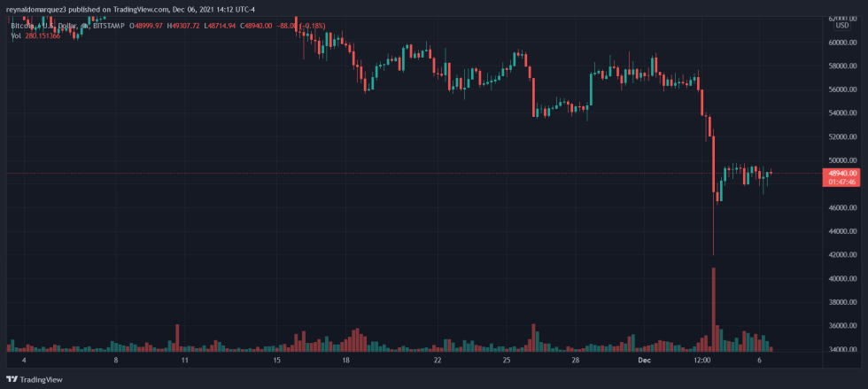Click the 40000.00 price axis level
This screenshot has height=389, width=868.
click(842, 278)
